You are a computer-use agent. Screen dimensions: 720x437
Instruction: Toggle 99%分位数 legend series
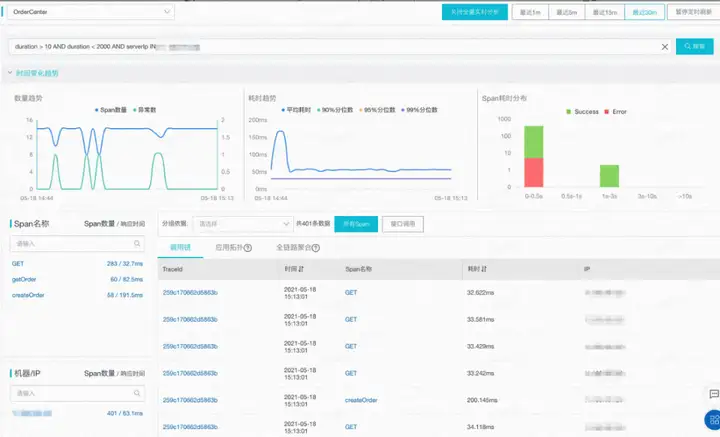click(x=420, y=110)
